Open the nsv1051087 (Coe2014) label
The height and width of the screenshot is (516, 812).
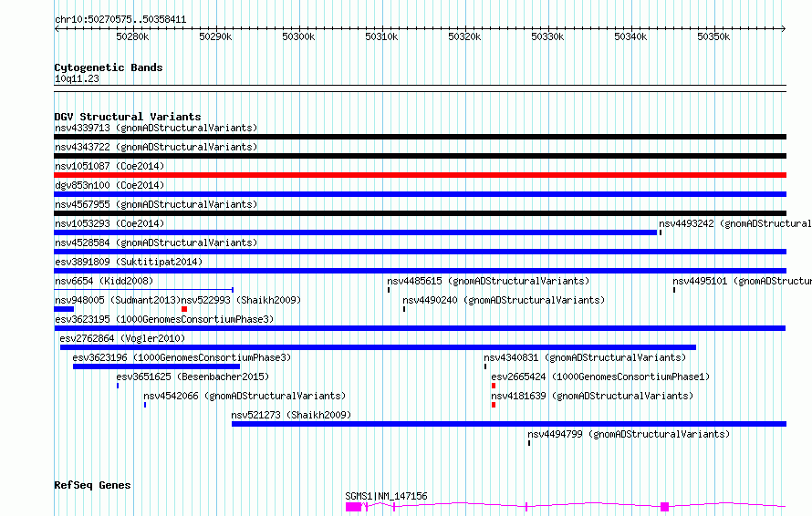click(x=109, y=166)
